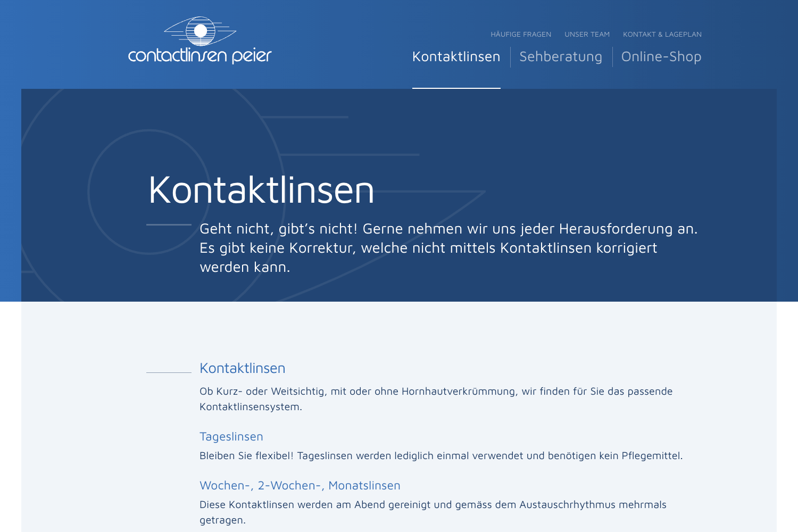Click the eye logo icon
This screenshot has height=532, width=798.
200,31
